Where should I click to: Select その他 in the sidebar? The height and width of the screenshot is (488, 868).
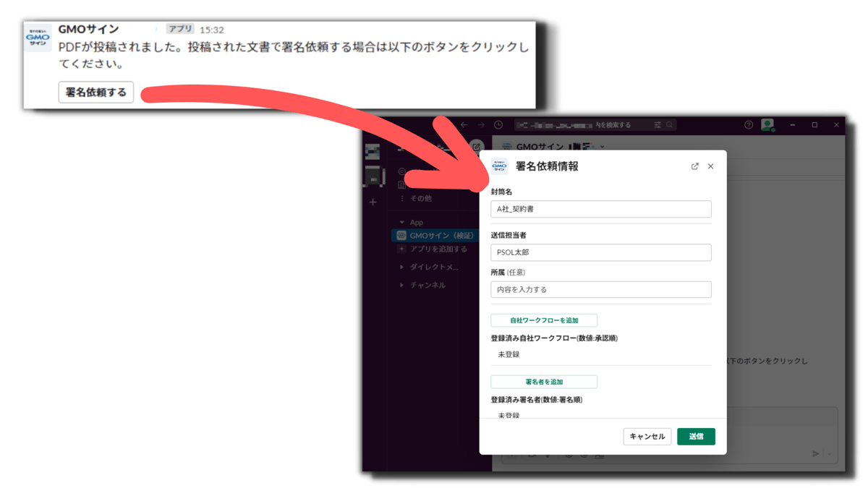point(420,197)
